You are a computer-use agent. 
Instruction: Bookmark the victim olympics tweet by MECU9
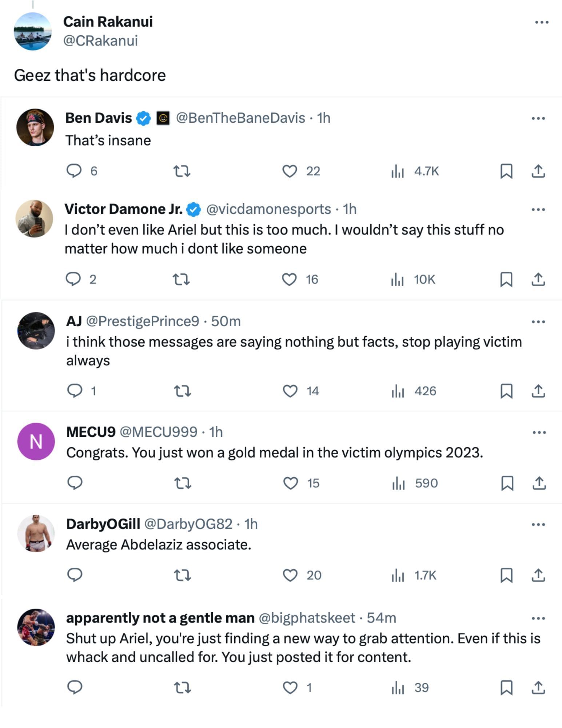(507, 483)
